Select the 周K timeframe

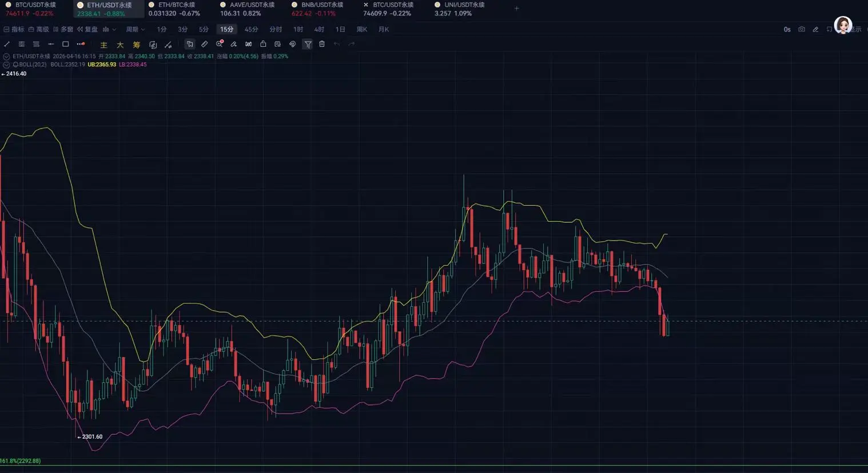(x=362, y=29)
